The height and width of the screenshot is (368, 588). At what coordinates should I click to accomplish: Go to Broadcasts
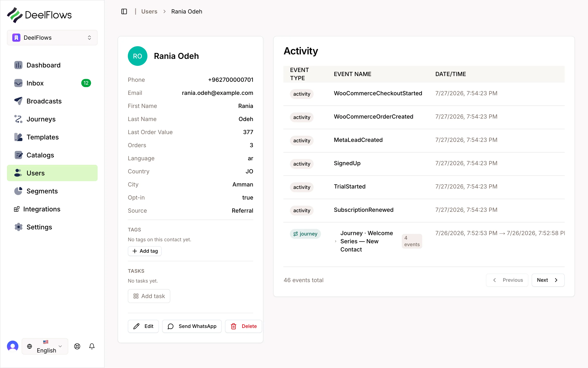[52, 101]
